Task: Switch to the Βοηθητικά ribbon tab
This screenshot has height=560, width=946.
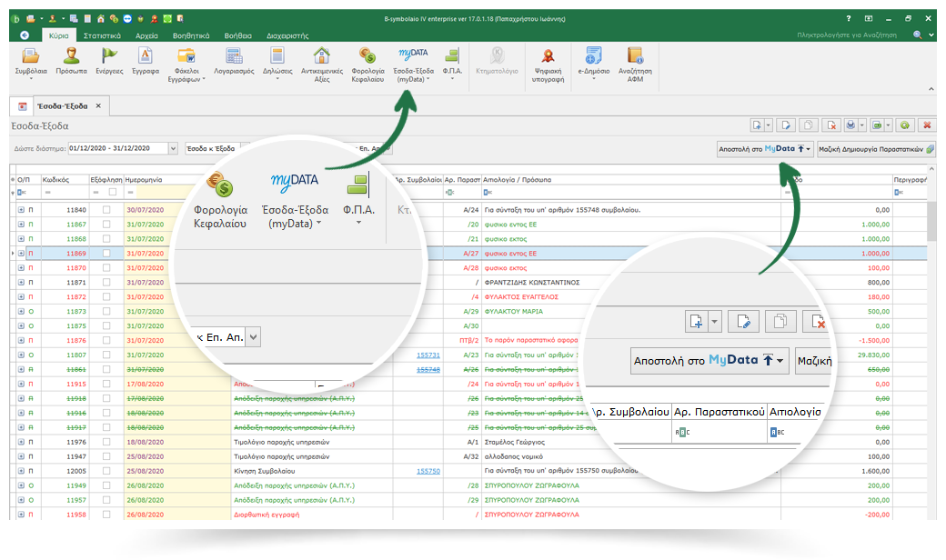Action: (191, 35)
